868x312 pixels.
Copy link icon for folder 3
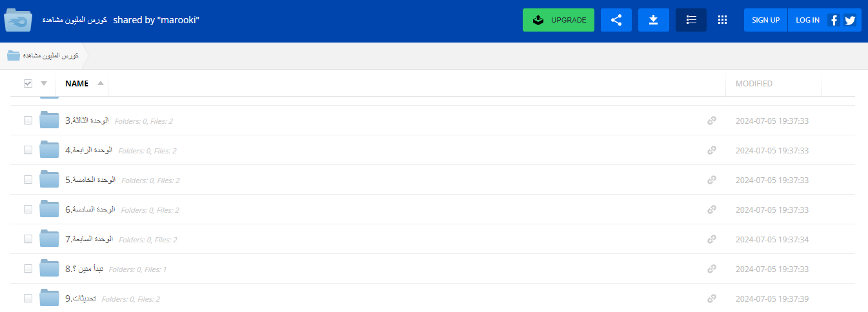point(711,121)
